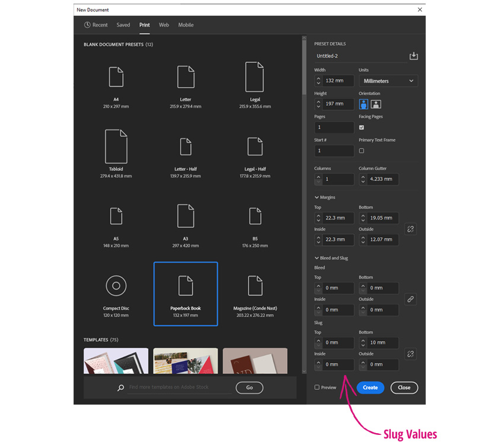504x445 pixels.
Task: Click the Column Gutter 4.233 mm field
Action: (383, 179)
